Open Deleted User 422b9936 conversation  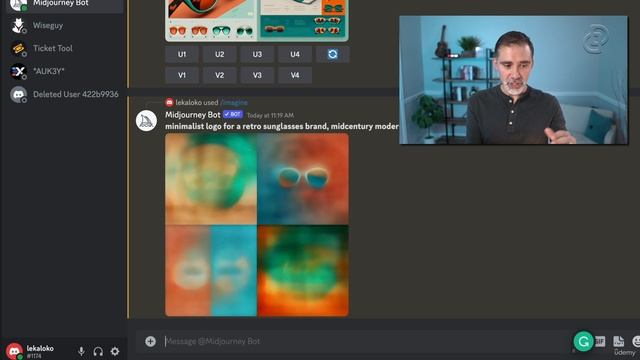pyautogui.click(x=64, y=94)
